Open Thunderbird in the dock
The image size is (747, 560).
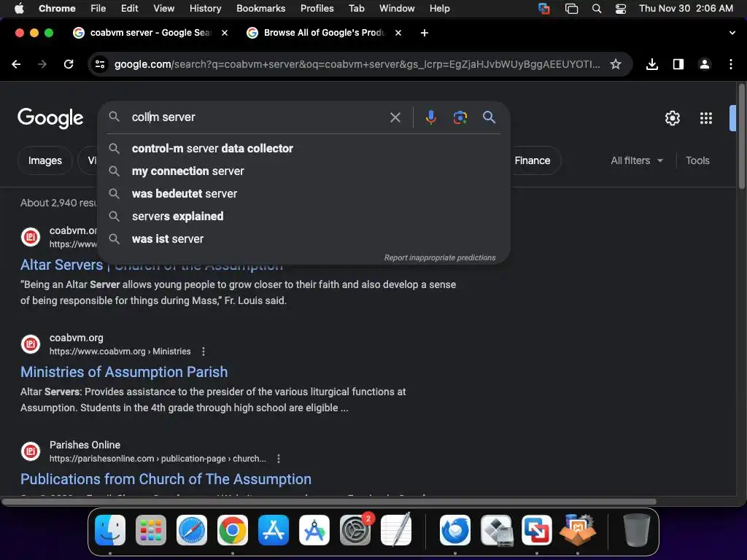click(455, 529)
